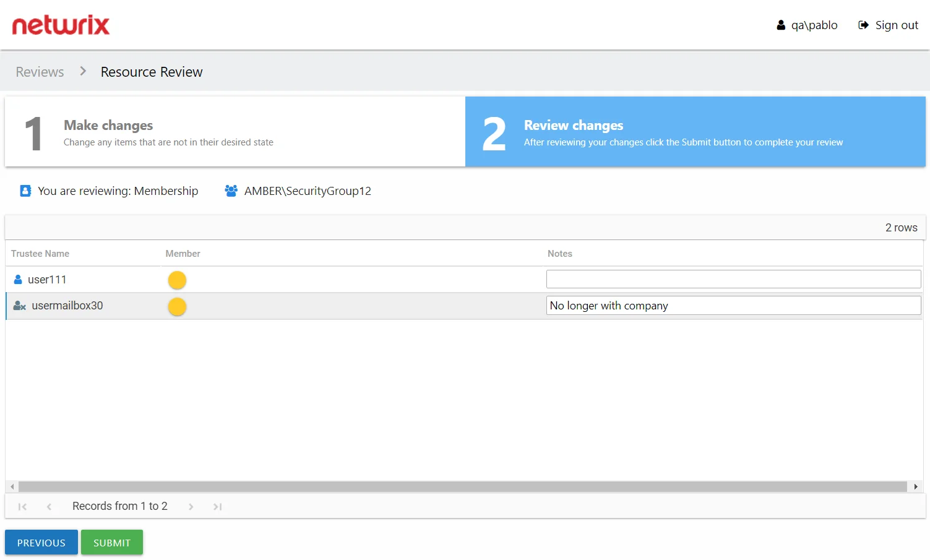Select step 2 Review changes
This screenshot has height=560, width=930.
(695, 132)
